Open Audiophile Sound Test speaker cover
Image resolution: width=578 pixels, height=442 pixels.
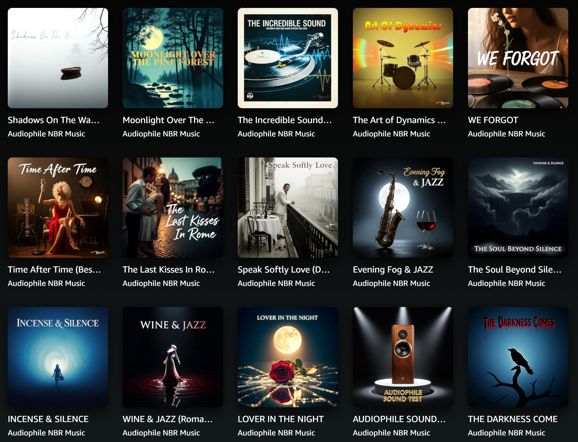point(403,357)
